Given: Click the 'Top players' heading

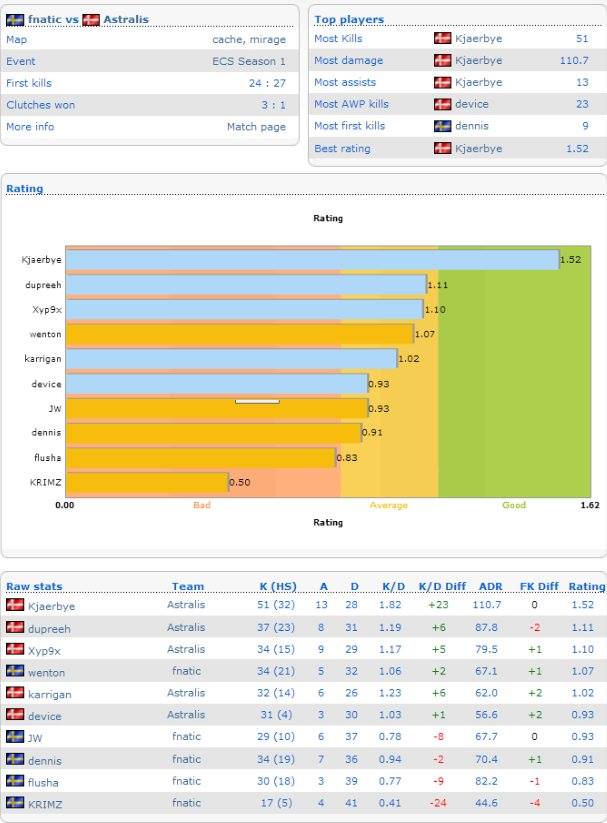Looking at the screenshot, I should 349,19.
